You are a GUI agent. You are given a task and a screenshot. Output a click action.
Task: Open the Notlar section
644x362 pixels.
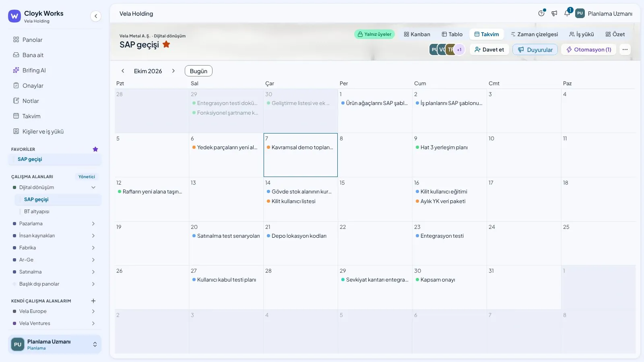[55, 101]
